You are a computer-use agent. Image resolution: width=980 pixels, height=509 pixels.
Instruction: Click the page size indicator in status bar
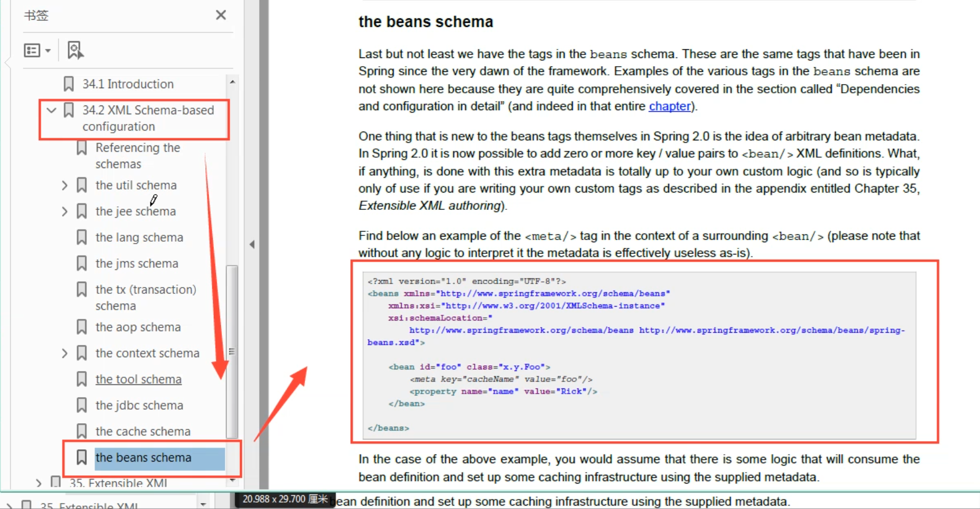285,499
